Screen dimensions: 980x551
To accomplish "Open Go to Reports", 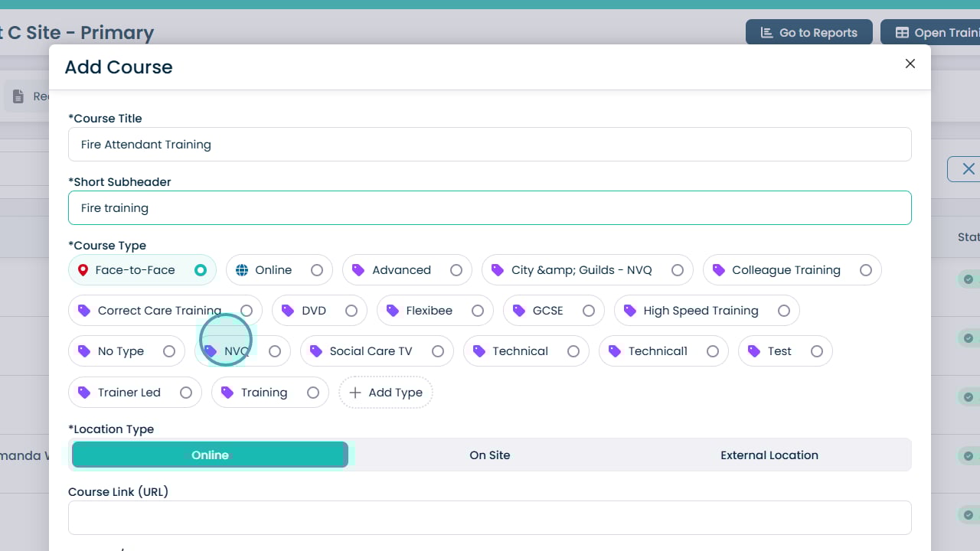I will (808, 33).
